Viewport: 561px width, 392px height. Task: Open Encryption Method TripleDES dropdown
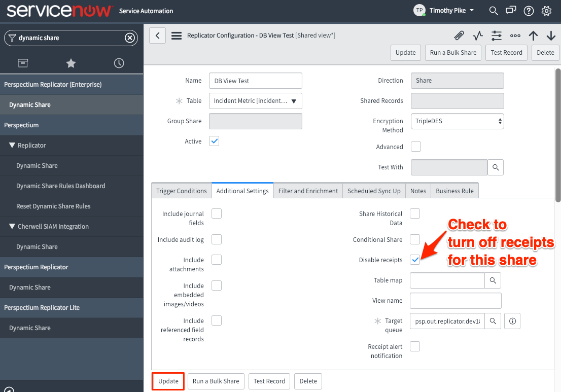[457, 121]
